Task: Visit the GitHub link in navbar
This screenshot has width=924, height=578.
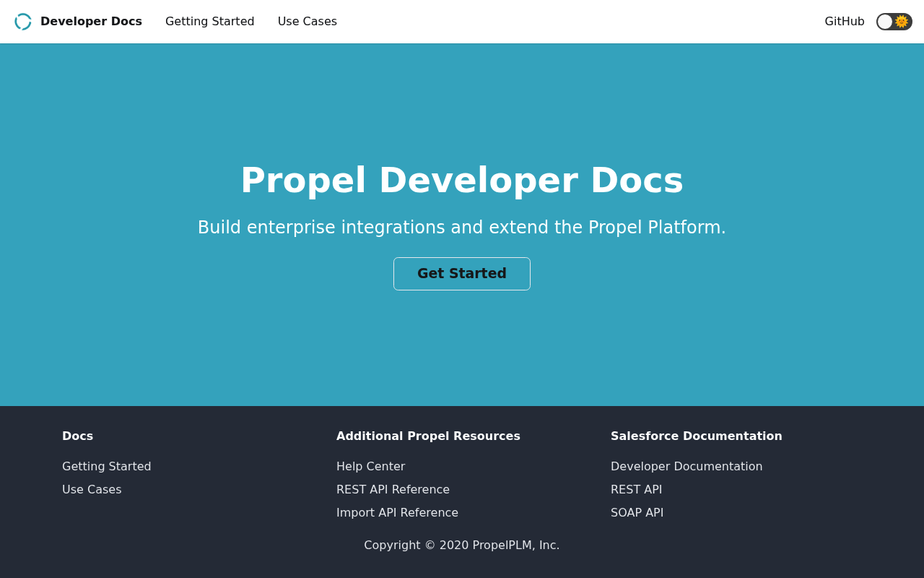Action: 845,22
